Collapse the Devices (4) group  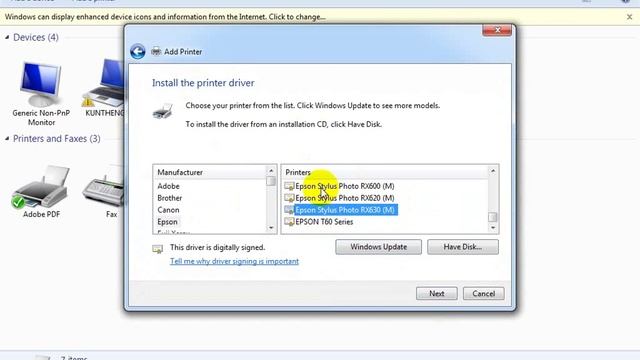(7, 37)
